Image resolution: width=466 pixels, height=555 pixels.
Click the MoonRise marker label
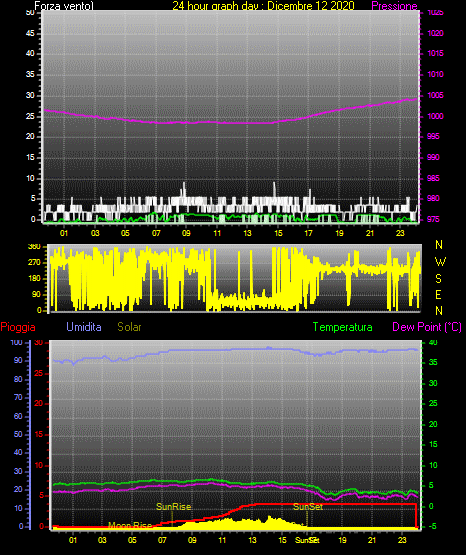pos(130,525)
